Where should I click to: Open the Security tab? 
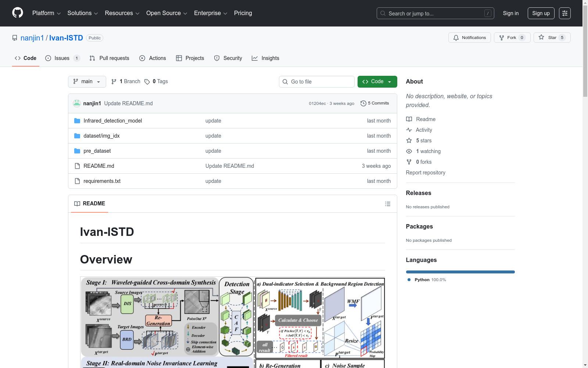(228, 58)
